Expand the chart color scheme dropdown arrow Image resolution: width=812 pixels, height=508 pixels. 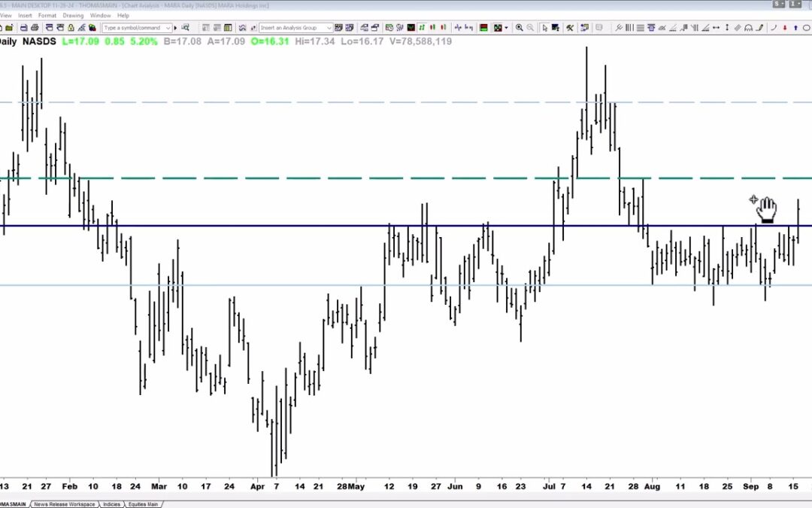tap(507, 28)
